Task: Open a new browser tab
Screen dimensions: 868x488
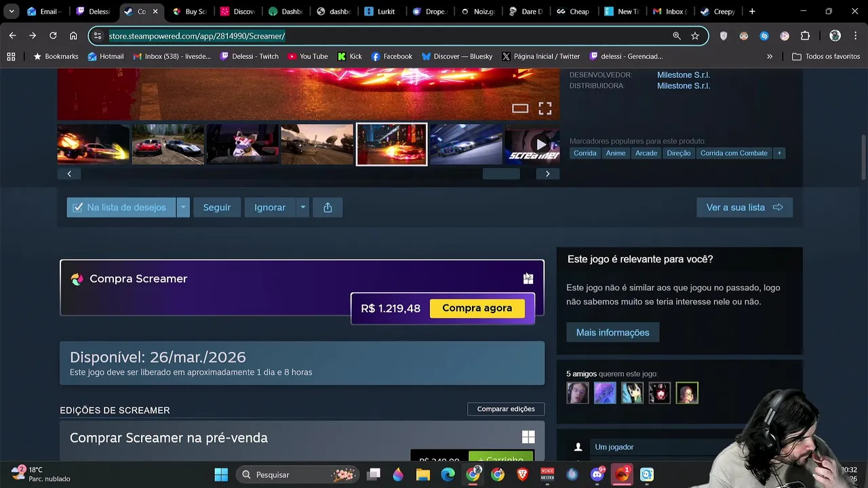Action: (752, 12)
